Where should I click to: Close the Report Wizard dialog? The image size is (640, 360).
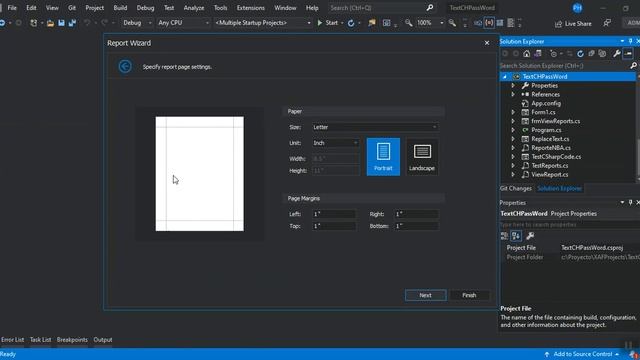coord(487,43)
